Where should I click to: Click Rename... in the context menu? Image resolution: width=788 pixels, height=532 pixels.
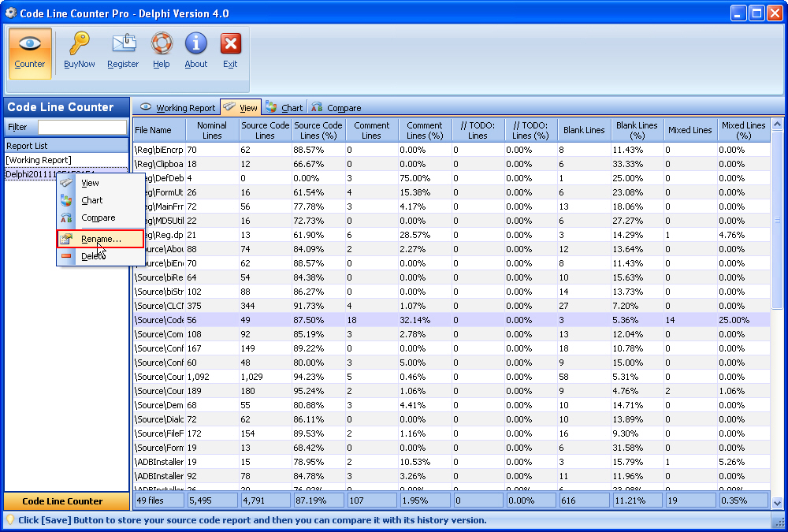tap(101, 239)
